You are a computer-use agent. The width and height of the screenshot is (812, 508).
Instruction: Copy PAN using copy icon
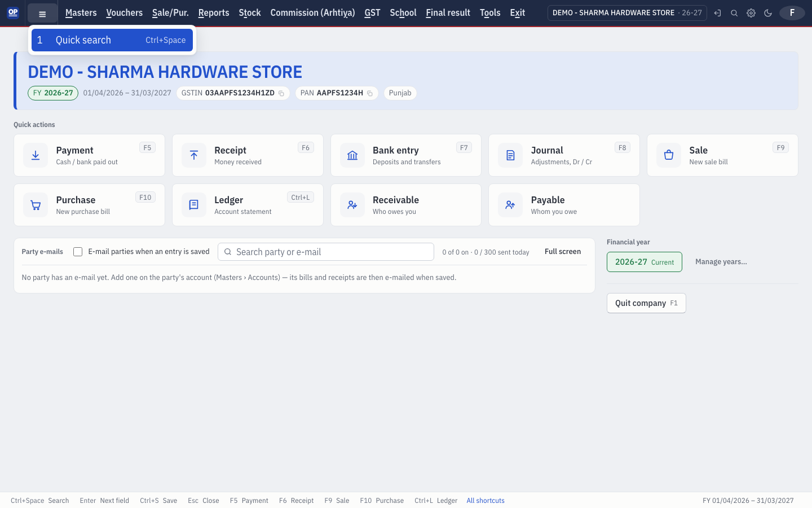coord(370,93)
